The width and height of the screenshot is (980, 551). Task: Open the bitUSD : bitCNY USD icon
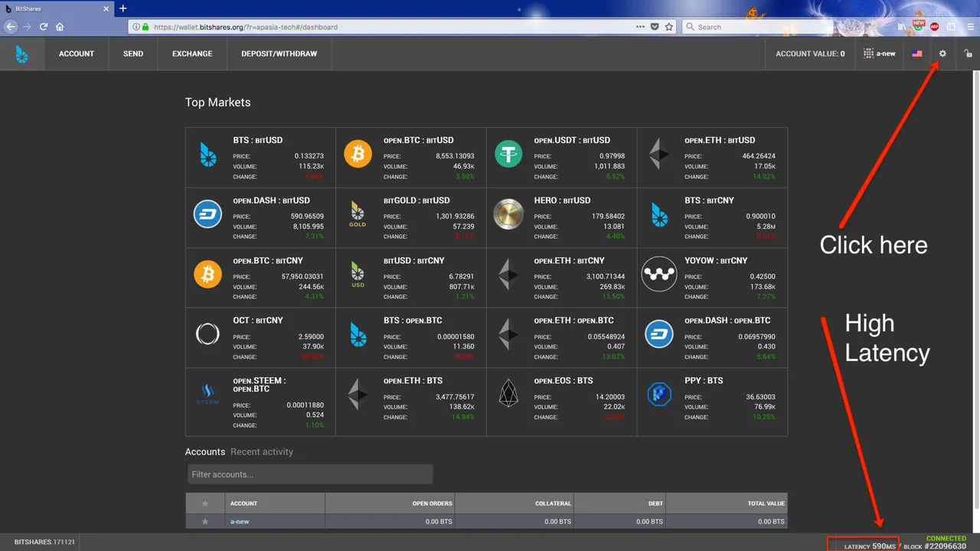coord(358,274)
